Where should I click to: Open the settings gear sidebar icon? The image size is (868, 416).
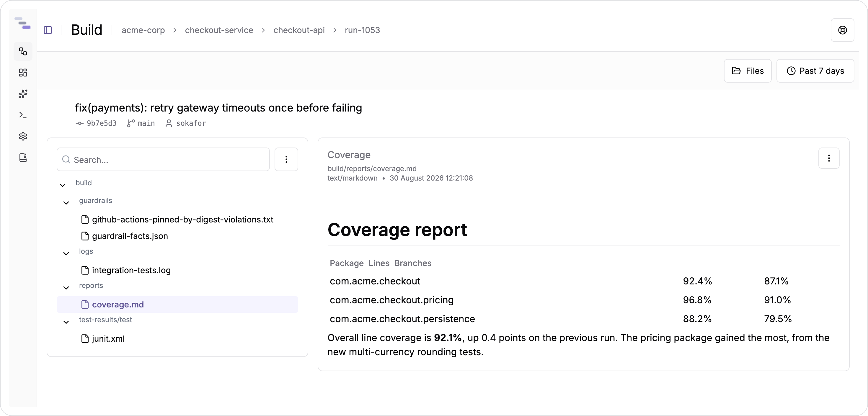tap(23, 136)
